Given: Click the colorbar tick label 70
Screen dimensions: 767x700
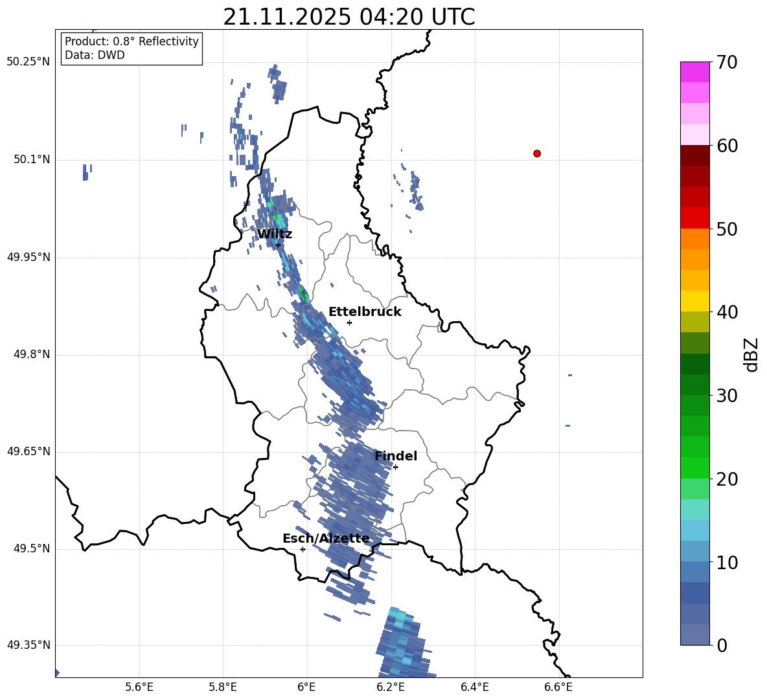Looking at the screenshot, I should 727,62.
